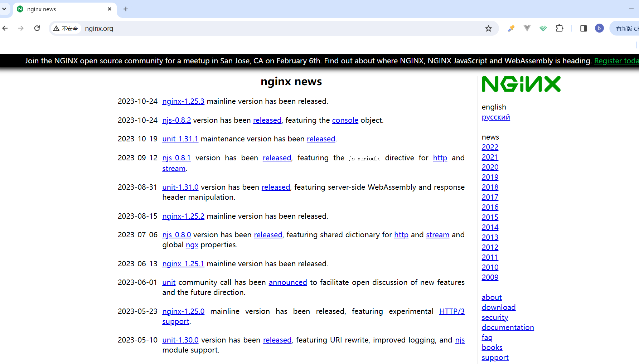Click the stream link in njs-0.8.1 entry
Screen dimensions: 639x364
click(x=174, y=169)
